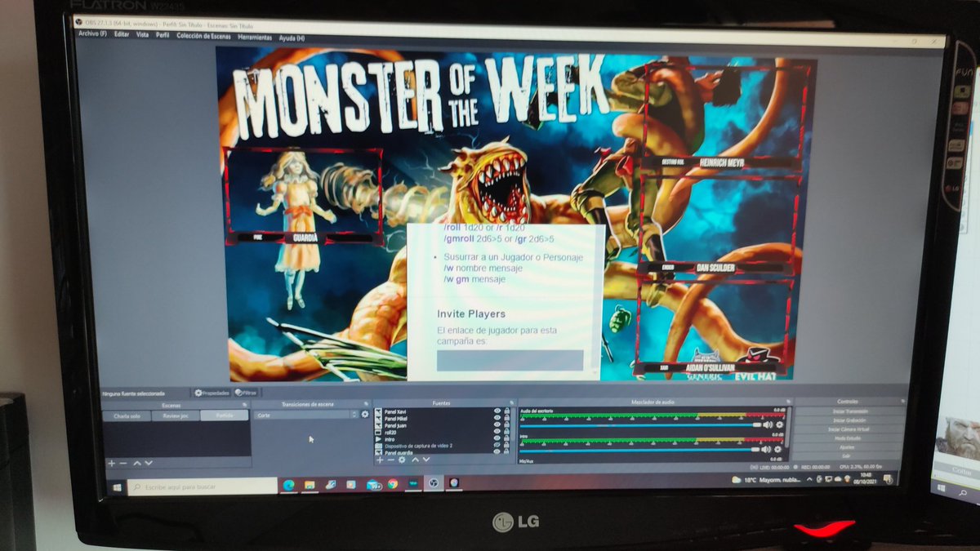Show the Dispositivo de captura source
Screen dimensions: 980x551
pos(497,446)
